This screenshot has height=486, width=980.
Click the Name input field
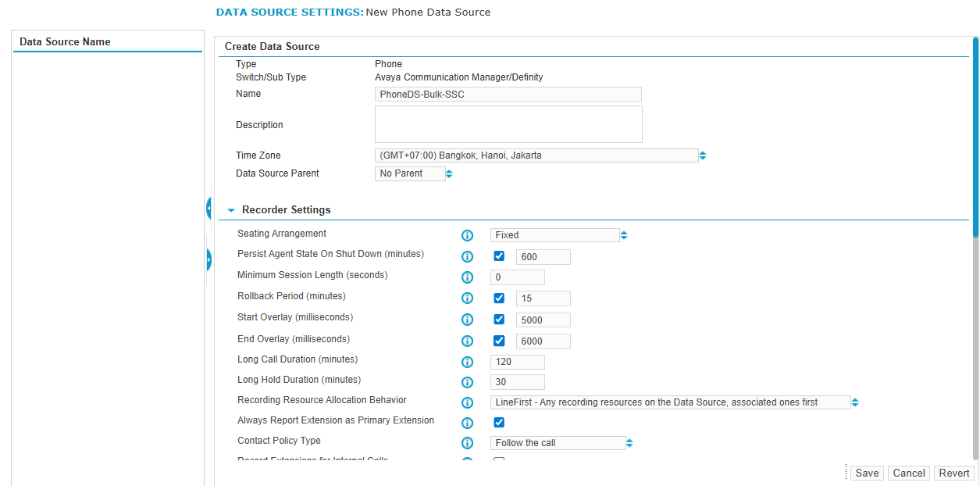(508, 95)
